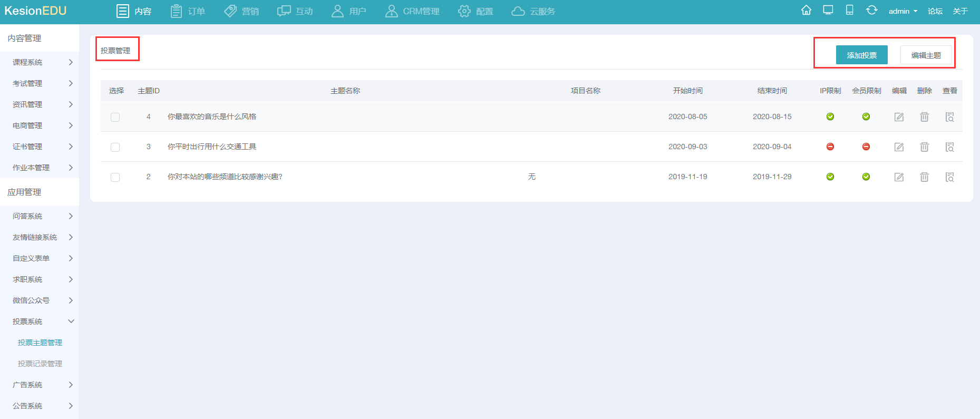Image resolution: width=980 pixels, height=419 pixels.
Task: Toggle red member limit for topic ID 3
Action: click(866, 147)
